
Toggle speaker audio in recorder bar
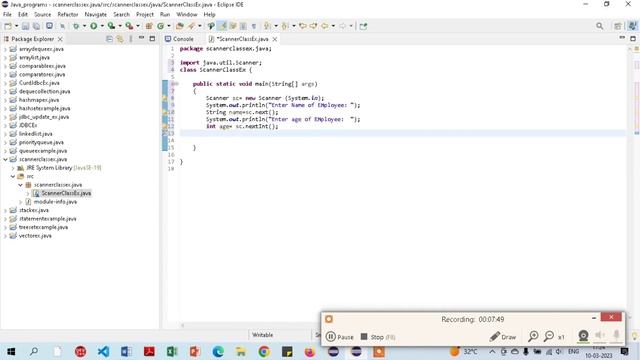click(x=600, y=336)
